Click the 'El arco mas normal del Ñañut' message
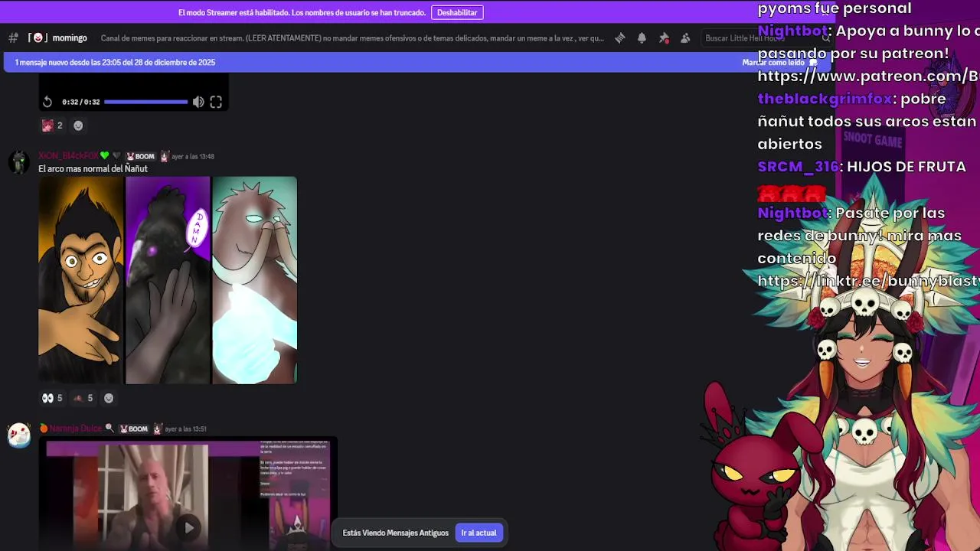 93,168
